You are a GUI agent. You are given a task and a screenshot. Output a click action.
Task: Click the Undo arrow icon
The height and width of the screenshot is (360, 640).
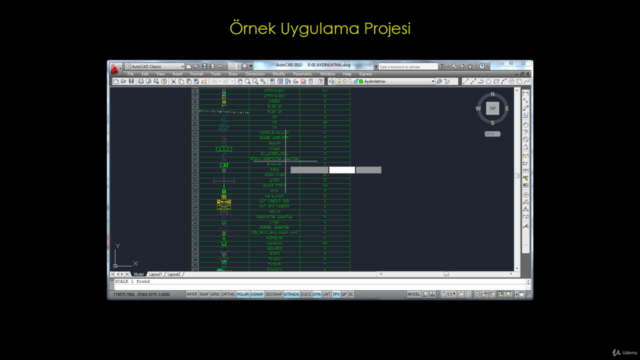tap(215, 81)
